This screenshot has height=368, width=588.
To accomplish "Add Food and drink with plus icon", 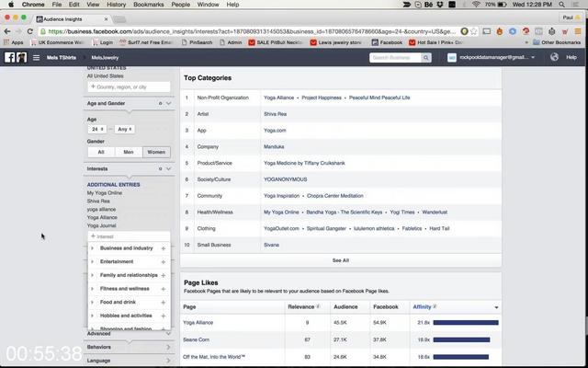I will tap(164, 303).
